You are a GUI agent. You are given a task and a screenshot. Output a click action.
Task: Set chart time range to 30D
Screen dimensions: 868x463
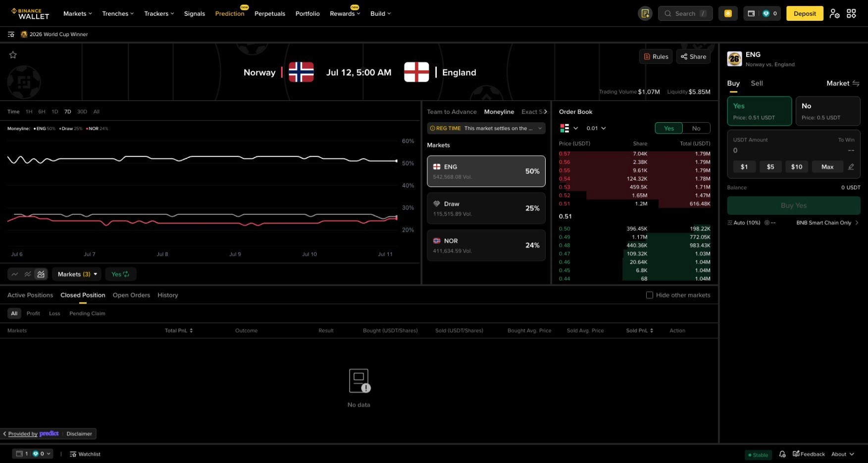tap(82, 111)
